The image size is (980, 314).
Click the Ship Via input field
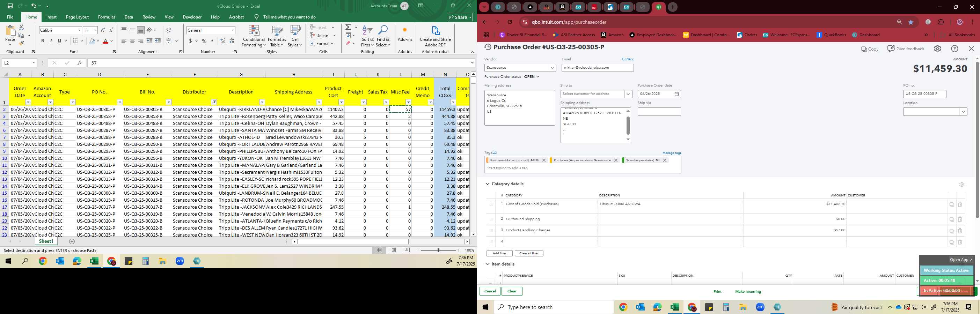(659, 112)
